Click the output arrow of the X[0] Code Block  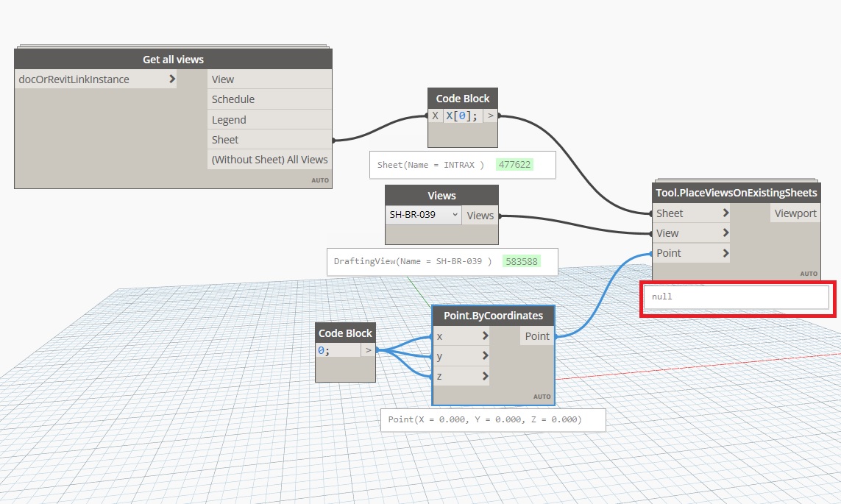[490, 116]
